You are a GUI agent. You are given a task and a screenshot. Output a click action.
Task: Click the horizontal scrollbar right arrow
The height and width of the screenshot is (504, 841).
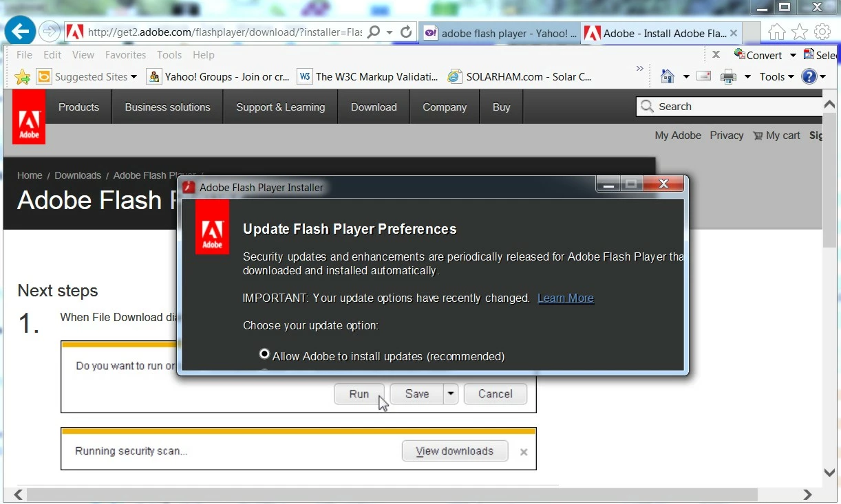(x=807, y=494)
